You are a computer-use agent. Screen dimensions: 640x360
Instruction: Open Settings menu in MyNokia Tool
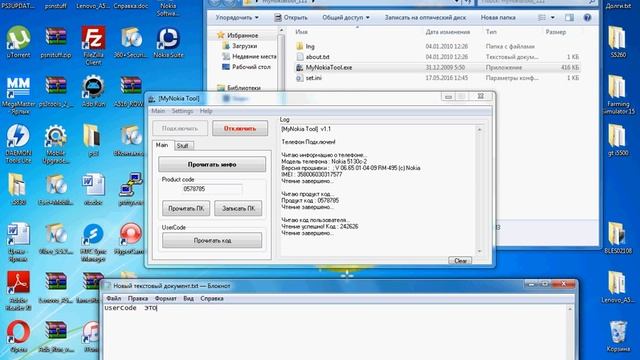[x=182, y=111]
